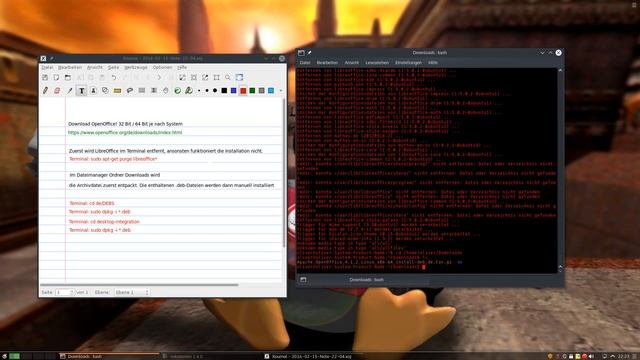Viewport: 640px width, 360px height.
Task: Click the pin icon in Konsole title bar
Action: [310, 53]
